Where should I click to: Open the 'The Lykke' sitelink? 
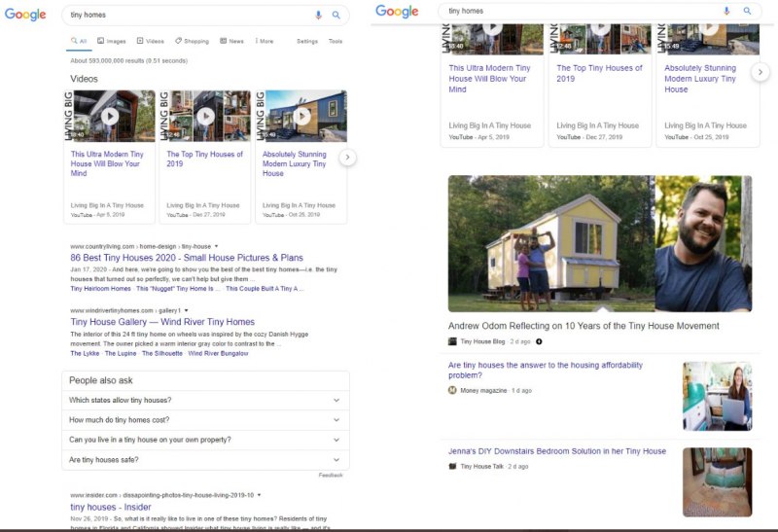tap(85, 353)
